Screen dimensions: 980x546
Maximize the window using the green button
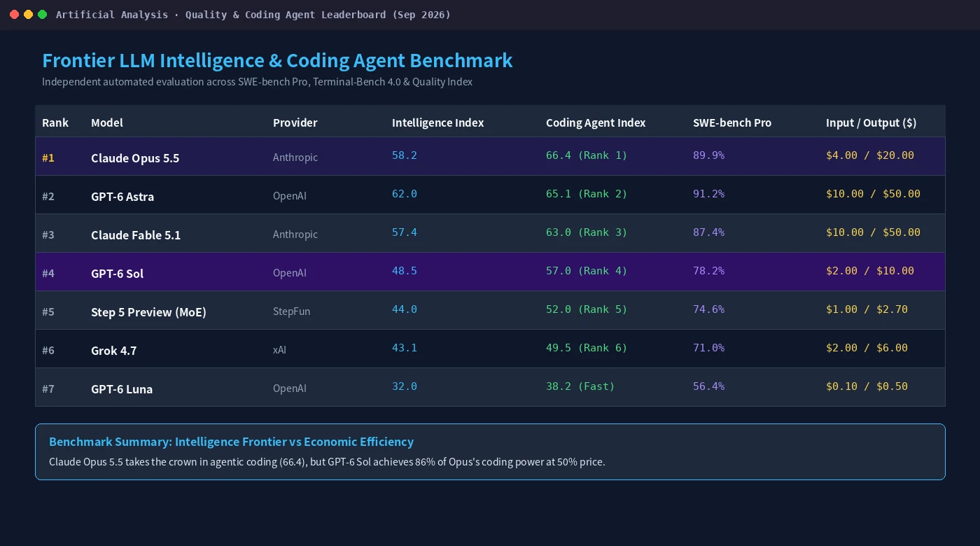42,15
